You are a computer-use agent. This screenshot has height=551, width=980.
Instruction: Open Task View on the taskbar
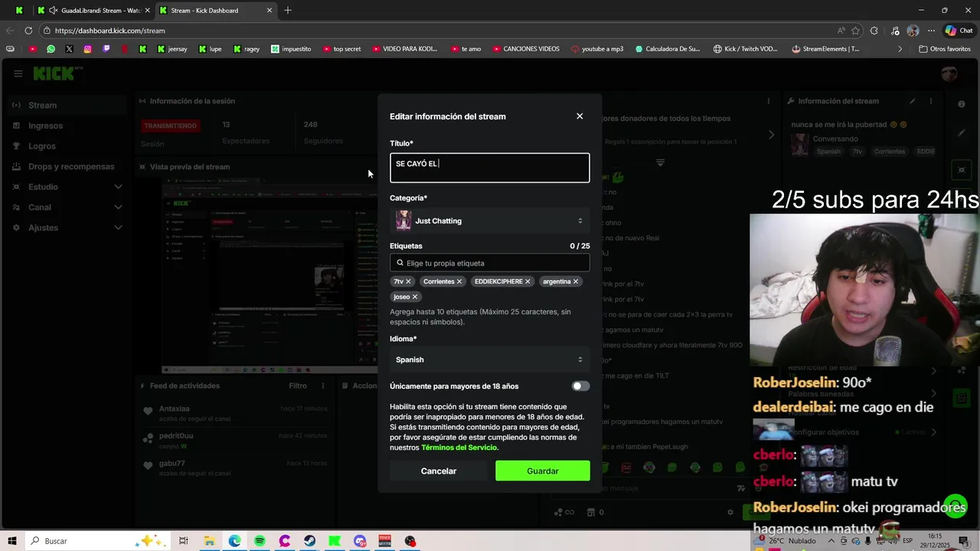pos(184,541)
